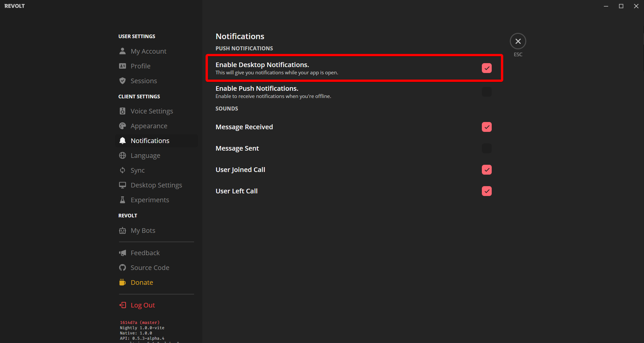Click the REVOLT title in the window bar
Viewport: 644px width, 343px height.
[x=14, y=6]
